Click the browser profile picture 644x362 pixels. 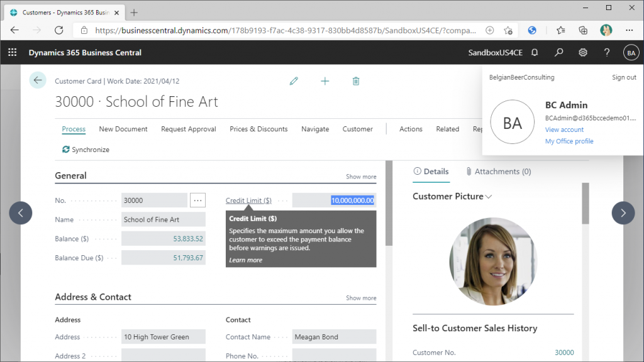(606, 30)
